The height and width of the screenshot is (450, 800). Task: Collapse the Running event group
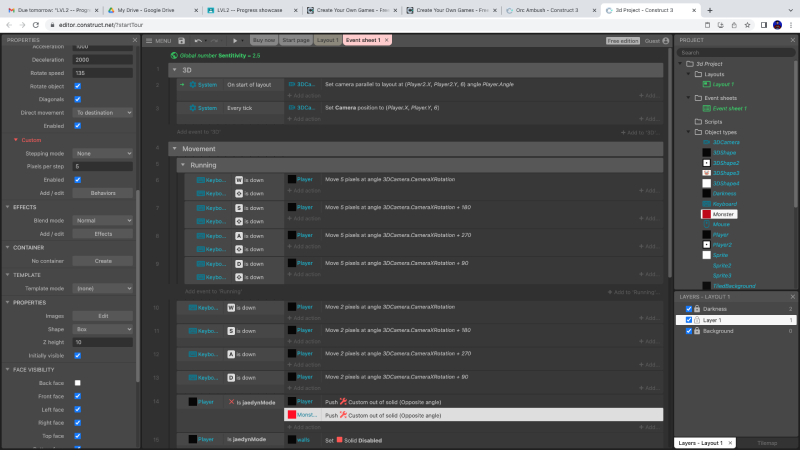[183, 164]
